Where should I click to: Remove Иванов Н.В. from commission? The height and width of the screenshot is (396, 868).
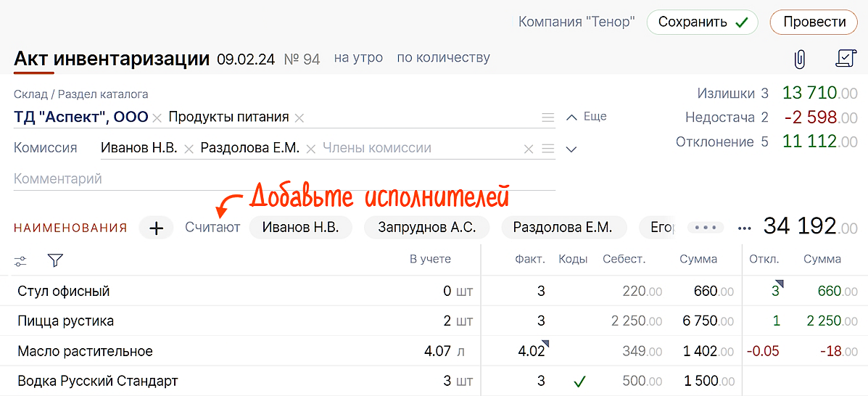[x=189, y=149]
